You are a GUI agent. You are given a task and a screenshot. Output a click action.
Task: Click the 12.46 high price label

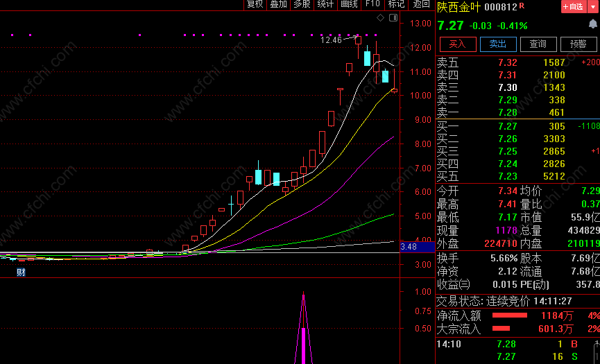click(331, 40)
